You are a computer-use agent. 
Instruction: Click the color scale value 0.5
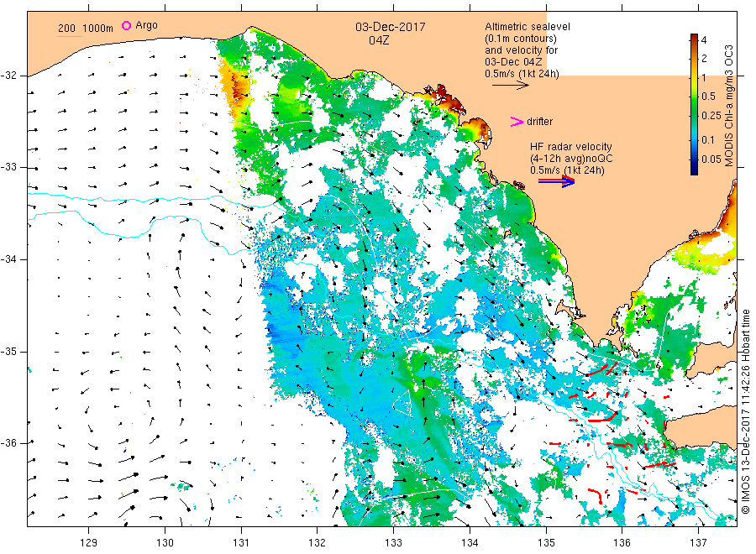coord(708,97)
